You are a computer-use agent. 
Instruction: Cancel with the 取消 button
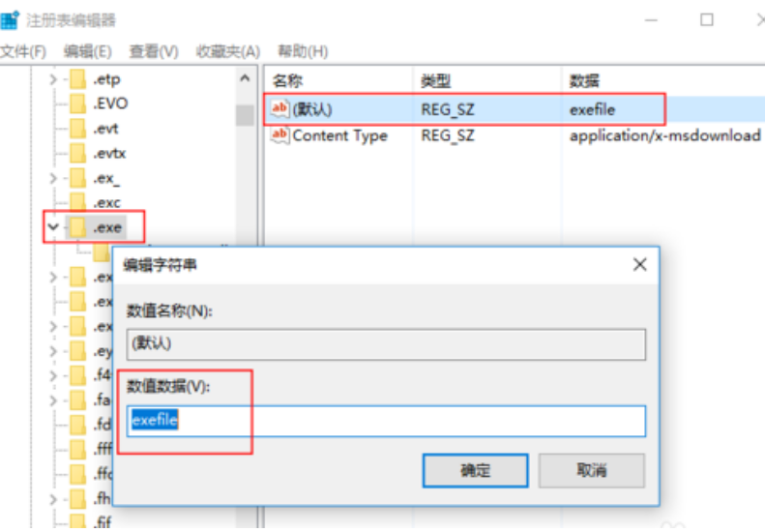point(591,470)
